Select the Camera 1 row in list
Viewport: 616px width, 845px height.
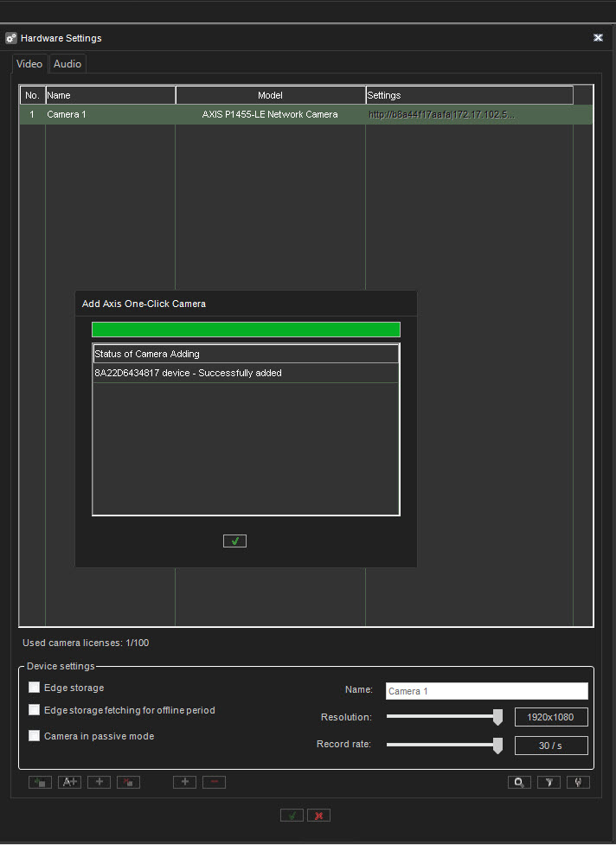pyautogui.click(x=260, y=114)
